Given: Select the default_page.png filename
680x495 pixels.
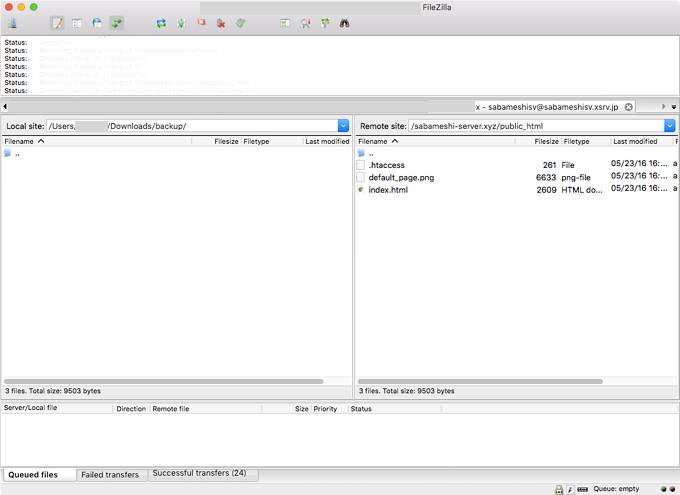Looking at the screenshot, I should click(401, 177).
